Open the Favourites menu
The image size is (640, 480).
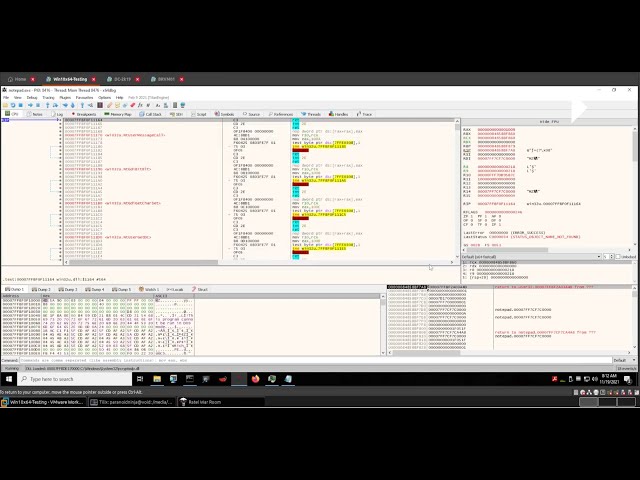tap(84, 98)
